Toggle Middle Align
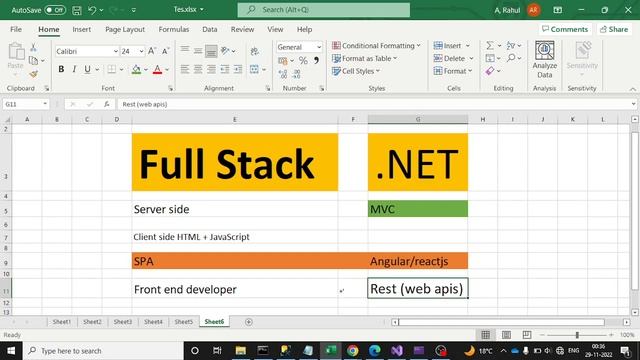 click(x=198, y=51)
